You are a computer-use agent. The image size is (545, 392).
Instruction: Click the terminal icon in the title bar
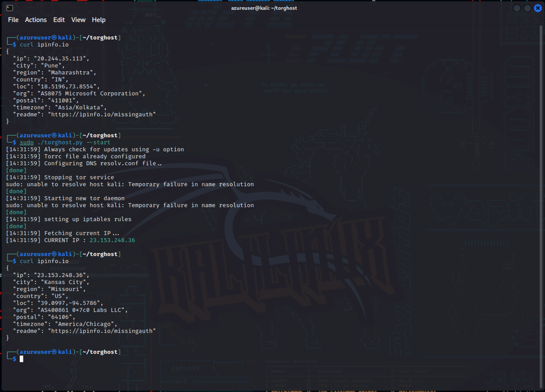coord(9,8)
